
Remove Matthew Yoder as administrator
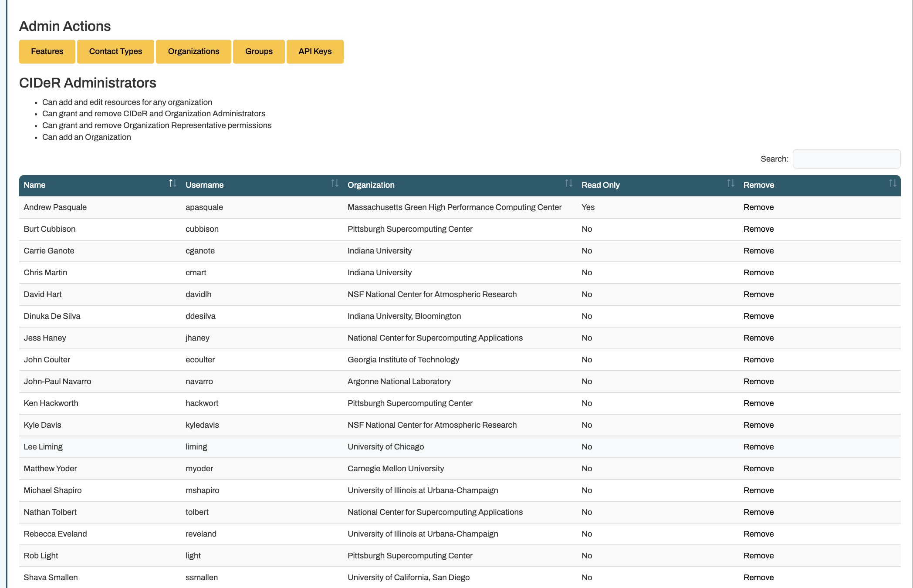tap(758, 469)
